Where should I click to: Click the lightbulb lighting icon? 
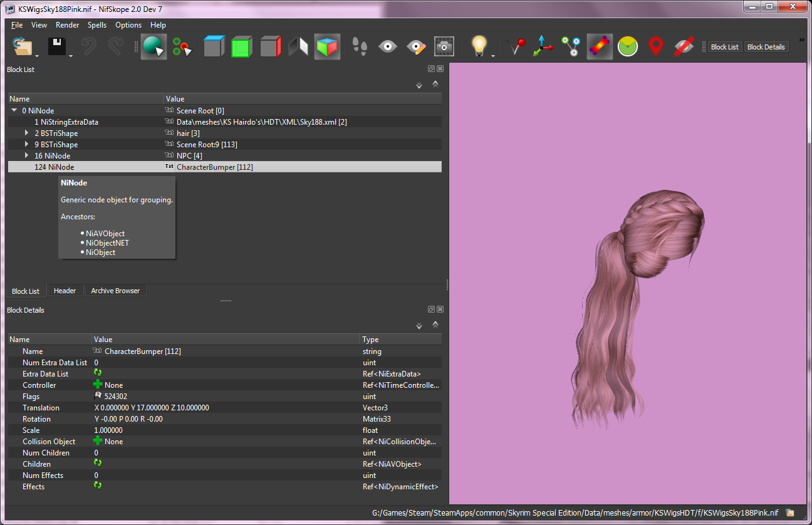[x=479, y=46]
